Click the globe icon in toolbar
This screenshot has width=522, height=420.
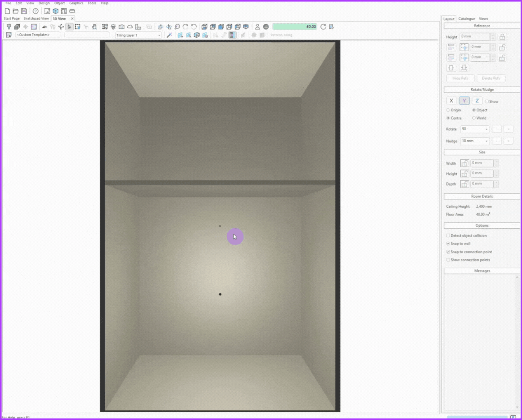[x=266, y=27]
